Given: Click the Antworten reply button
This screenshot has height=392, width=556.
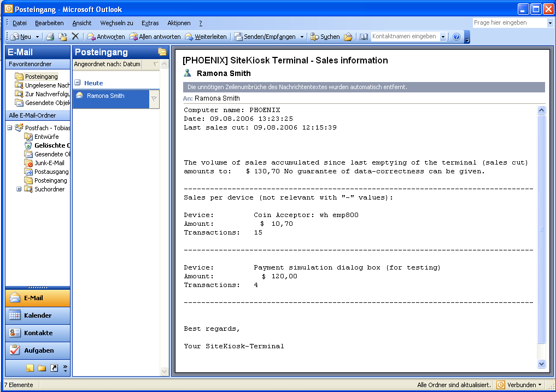Looking at the screenshot, I should pyautogui.click(x=106, y=37).
